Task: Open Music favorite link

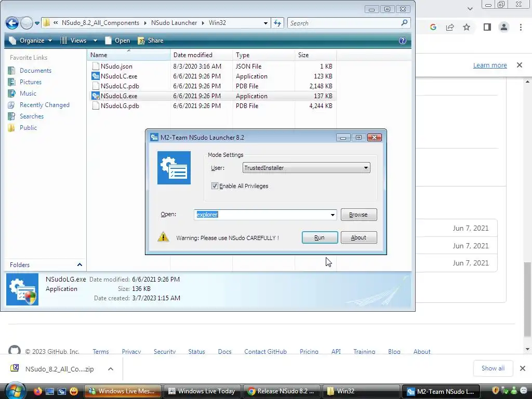Action: (x=28, y=94)
